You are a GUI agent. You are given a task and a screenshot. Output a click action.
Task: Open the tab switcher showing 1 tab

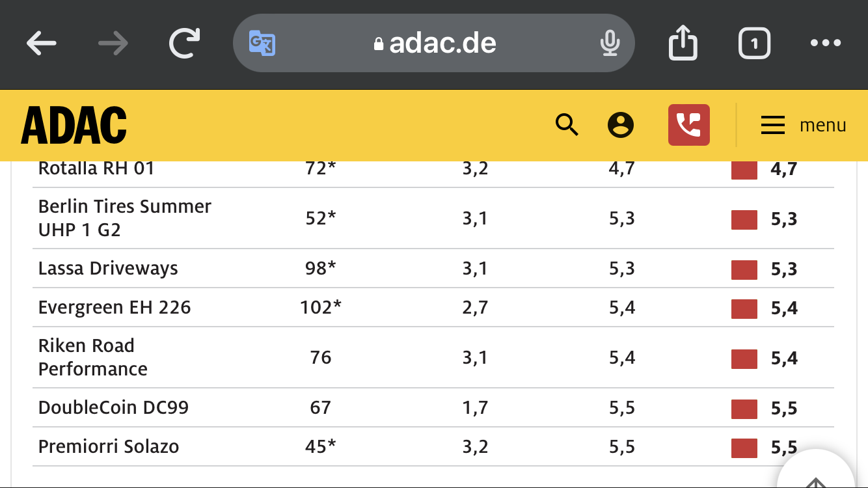pos(755,44)
